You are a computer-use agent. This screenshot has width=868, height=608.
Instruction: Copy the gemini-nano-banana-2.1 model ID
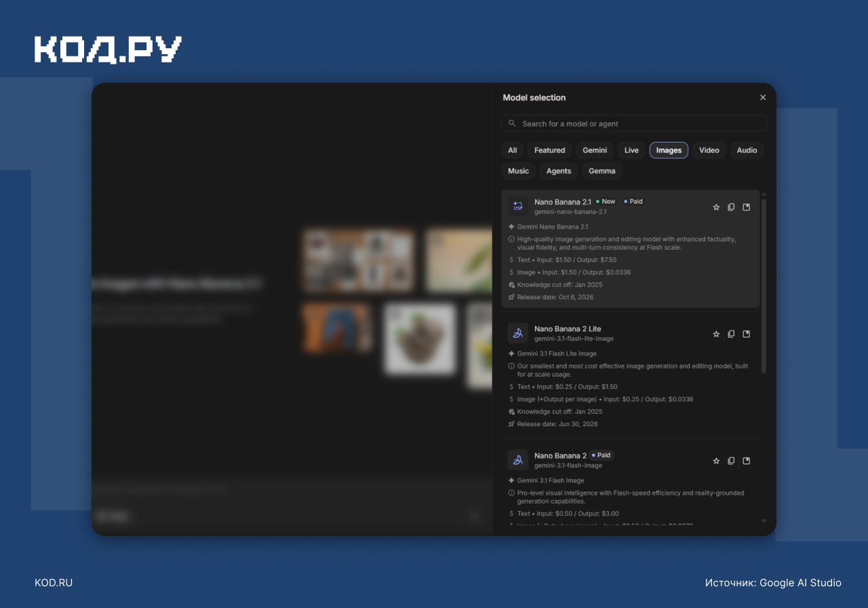click(x=731, y=207)
